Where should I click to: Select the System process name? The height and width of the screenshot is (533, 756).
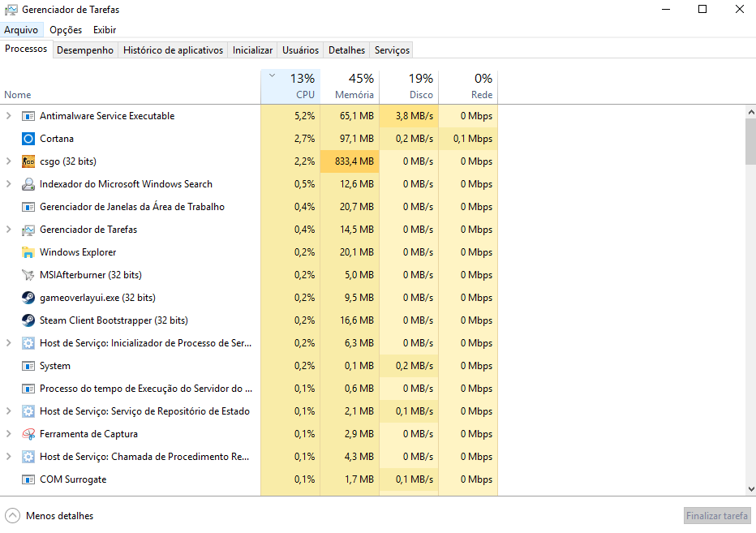pos(55,366)
